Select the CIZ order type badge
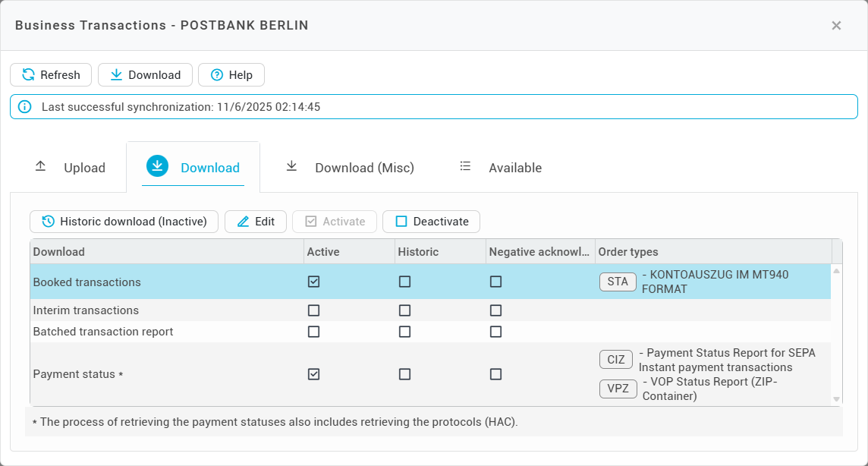The width and height of the screenshot is (868, 466). pos(615,360)
